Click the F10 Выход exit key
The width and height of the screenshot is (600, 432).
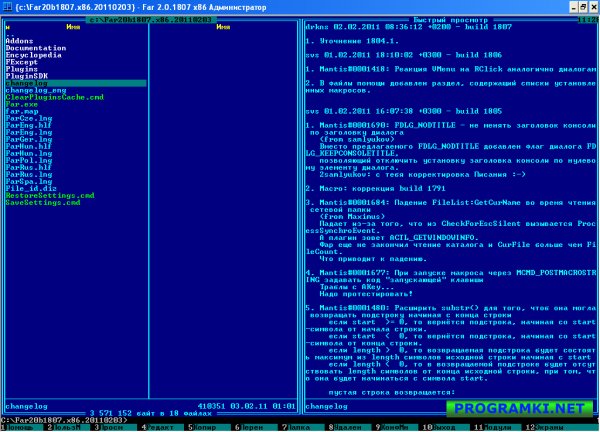(x=442, y=427)
